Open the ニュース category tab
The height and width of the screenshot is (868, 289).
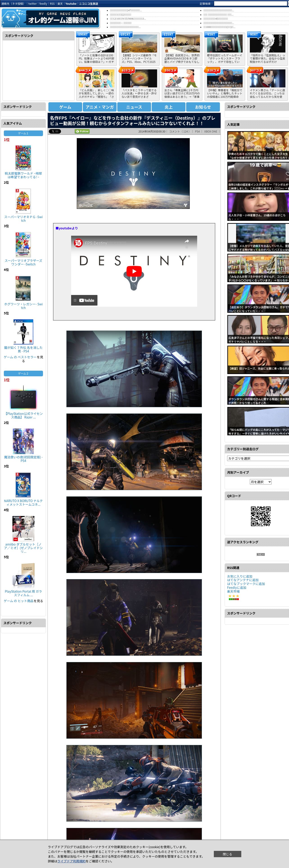134,107
